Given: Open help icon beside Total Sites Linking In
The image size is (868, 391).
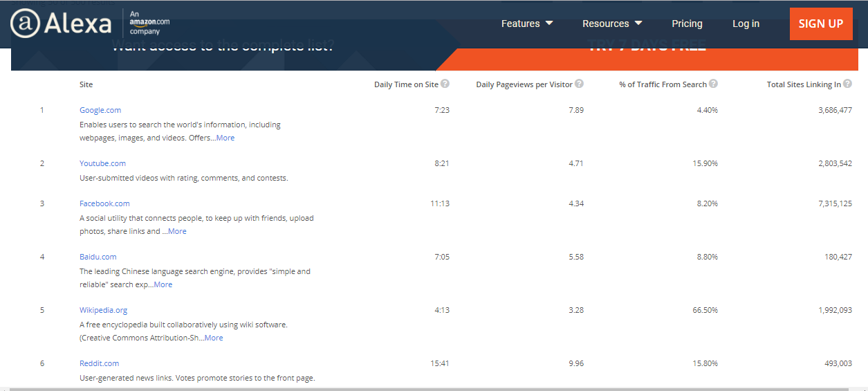Looking at the screenshot, I should (x=847, y=84).
